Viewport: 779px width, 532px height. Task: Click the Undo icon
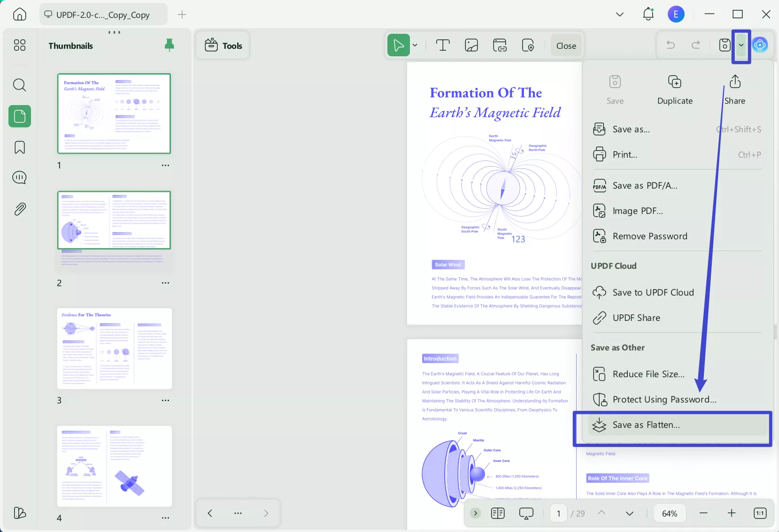670,45
